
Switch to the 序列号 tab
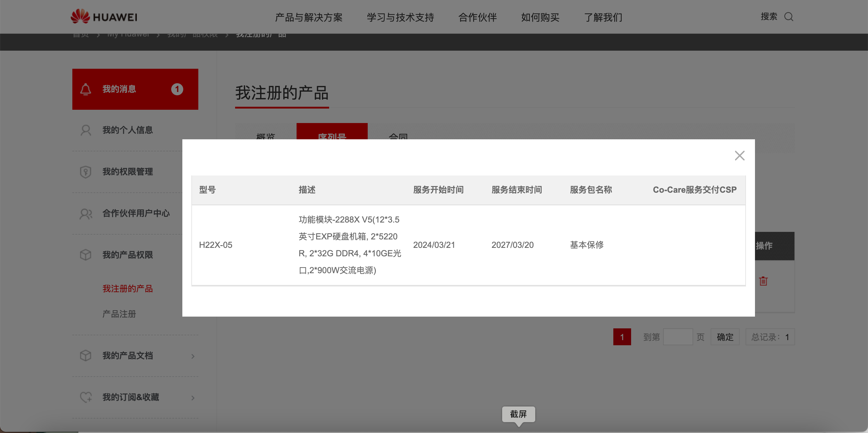point(332,131)
